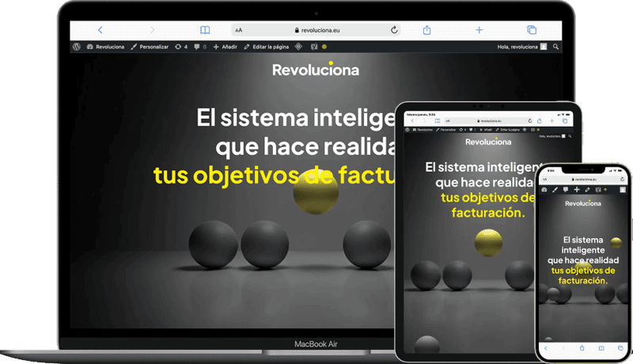Open the Yoast icon in the iPhone admin bar

pos(598,190)
